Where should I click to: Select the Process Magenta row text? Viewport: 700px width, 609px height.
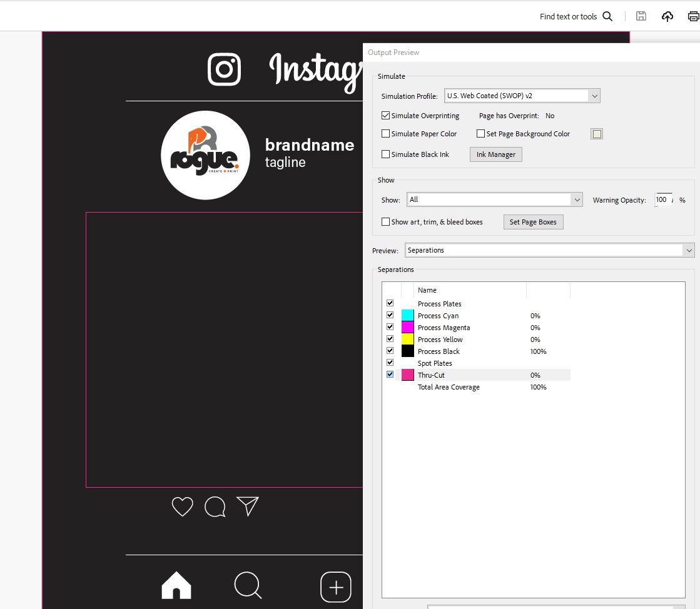(x=444, y=328)
